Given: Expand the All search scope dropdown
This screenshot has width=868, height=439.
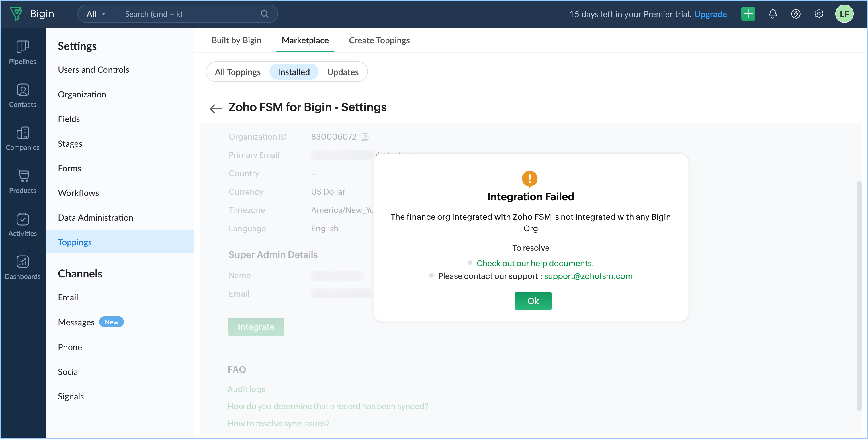Looking at the screenshot, I should pos(96,14).
